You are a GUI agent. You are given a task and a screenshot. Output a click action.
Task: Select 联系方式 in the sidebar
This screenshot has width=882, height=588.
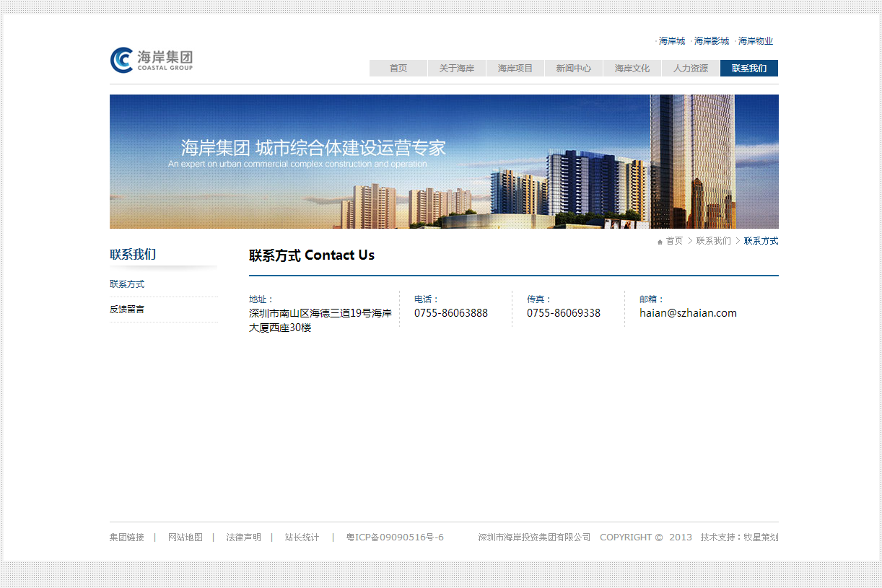click(127, 284)
